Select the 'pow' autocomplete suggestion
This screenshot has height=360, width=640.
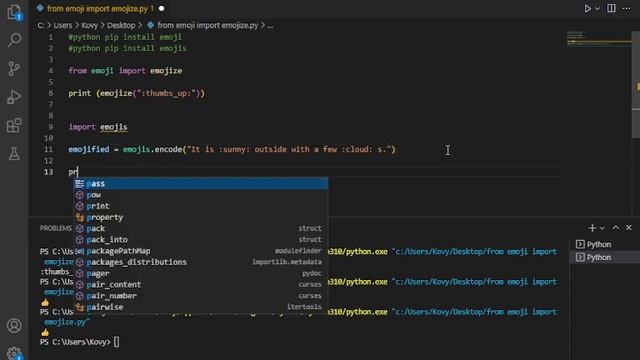(200, 195)
